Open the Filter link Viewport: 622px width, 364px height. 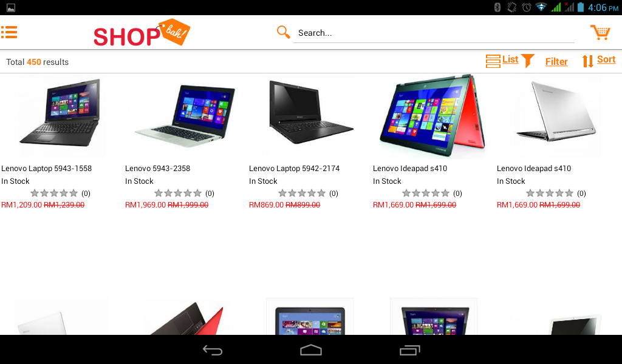tap(556, 61)
